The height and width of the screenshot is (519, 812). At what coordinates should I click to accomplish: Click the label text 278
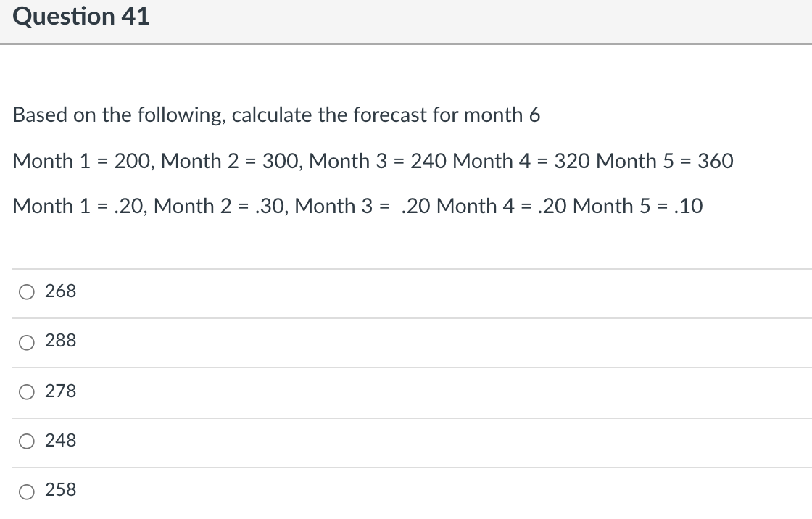click(x=61, y=391)
